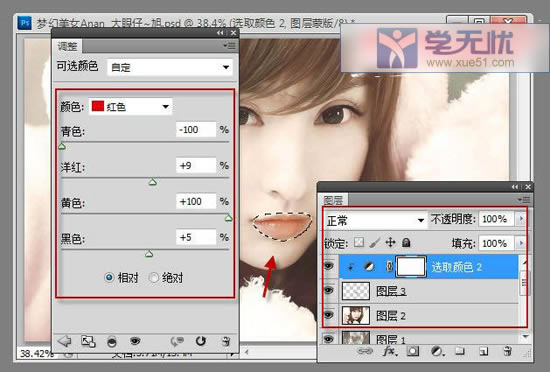Image resolution: width=550 pixels, height=372 pixels.
Task: Click the left arrow of horizontal scrollbar
Action: click(x=247, y=352)
